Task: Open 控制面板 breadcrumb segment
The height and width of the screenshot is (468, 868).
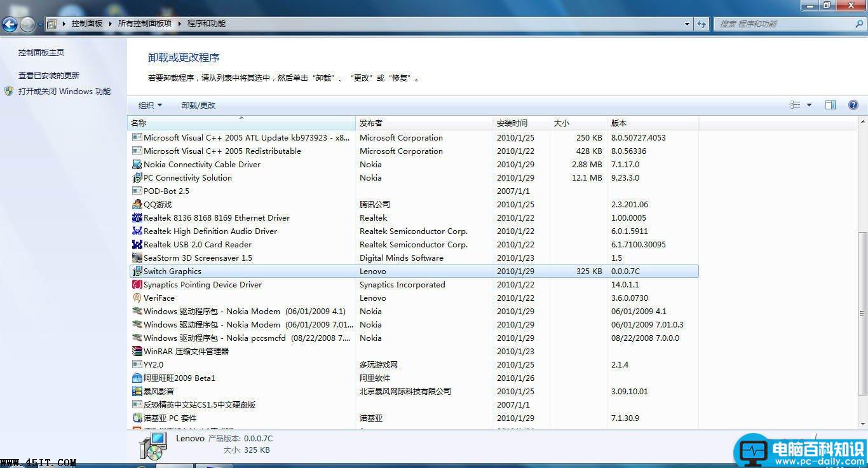Action: tap(87, 24)
